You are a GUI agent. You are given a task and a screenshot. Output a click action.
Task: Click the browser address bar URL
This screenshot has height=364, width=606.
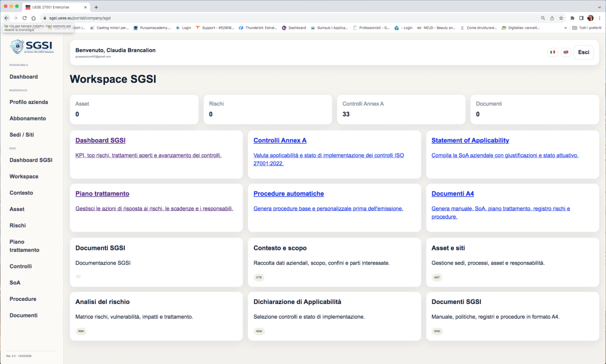pyautogui.click(x=80, y=18)
